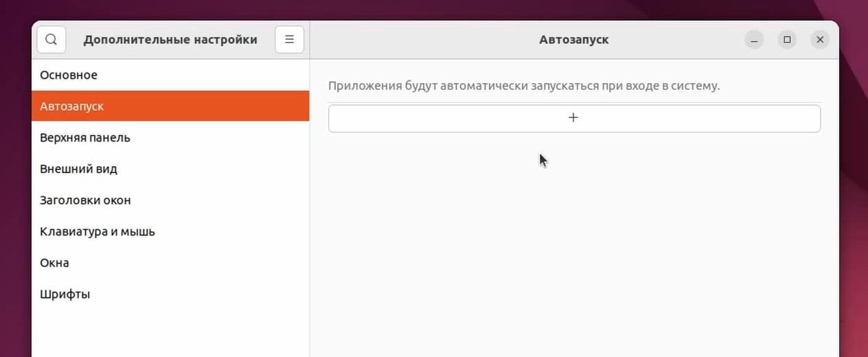The width and height of the screenshot is (868, 357).
Task: Open the search magnifier in Tweaks header
Action: pyautogui.click(x=52, y=40)
